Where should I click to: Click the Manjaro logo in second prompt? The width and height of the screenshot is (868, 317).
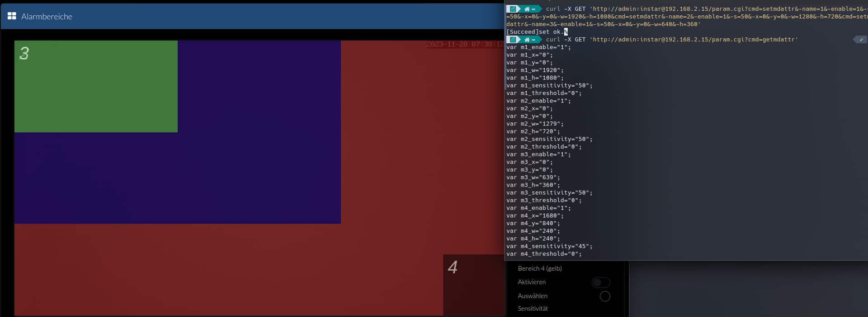(x=512, y=40)
